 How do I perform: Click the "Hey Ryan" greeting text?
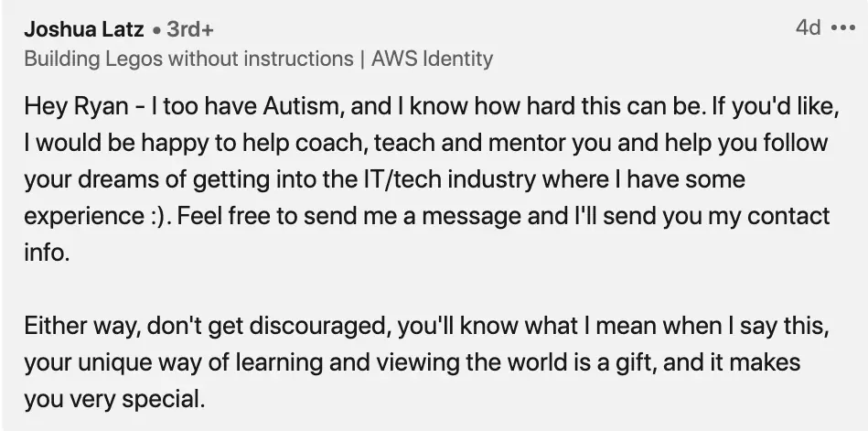pos(63,106)
